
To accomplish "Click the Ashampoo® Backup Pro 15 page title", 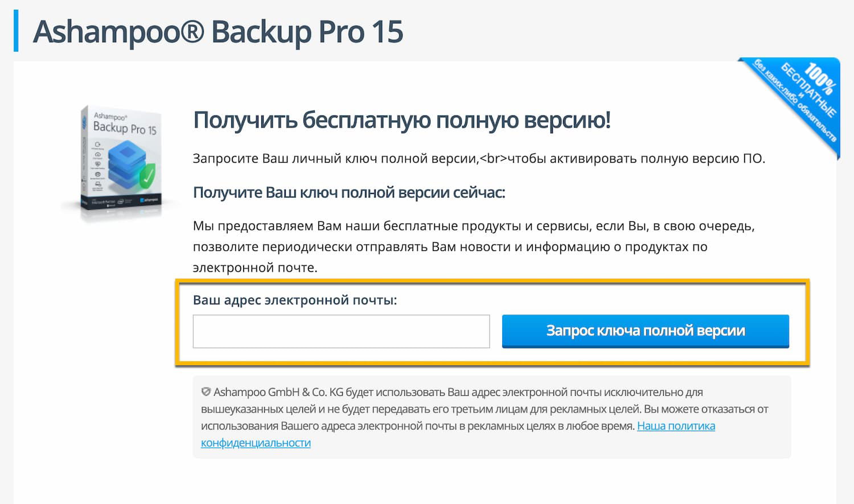I will (218, 32).
